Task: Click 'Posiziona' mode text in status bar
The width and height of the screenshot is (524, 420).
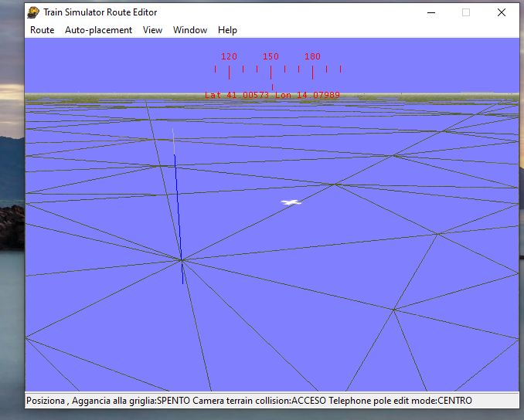Action: [x=46, y=400]
